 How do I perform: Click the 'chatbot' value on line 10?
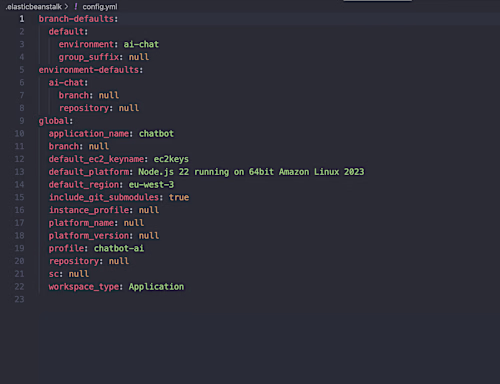[x=156, y=134]
